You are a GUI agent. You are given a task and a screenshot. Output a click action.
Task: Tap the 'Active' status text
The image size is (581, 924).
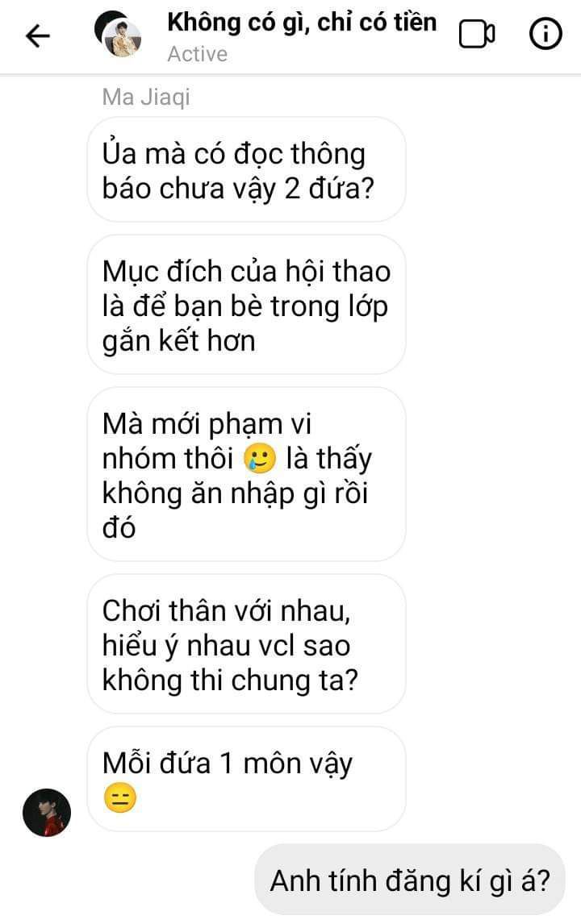pos(198,54)
